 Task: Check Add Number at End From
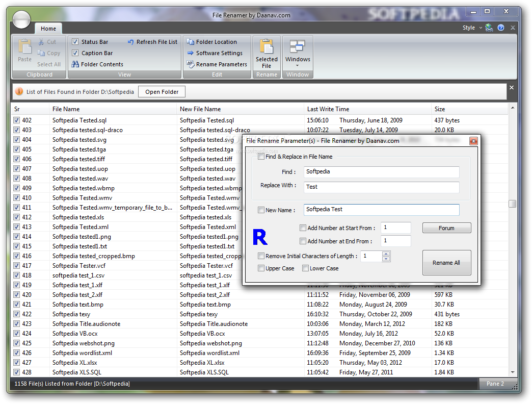[x=303, y=241]
